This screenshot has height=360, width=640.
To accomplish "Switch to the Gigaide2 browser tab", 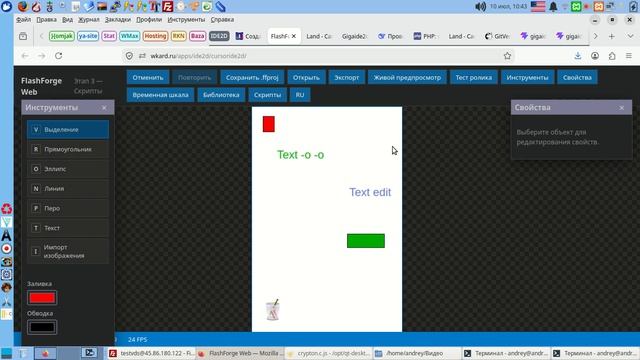I will coord(354,36).
